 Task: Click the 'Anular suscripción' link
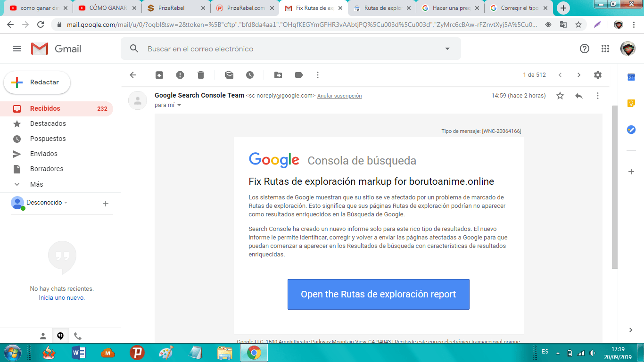[339, 96]
